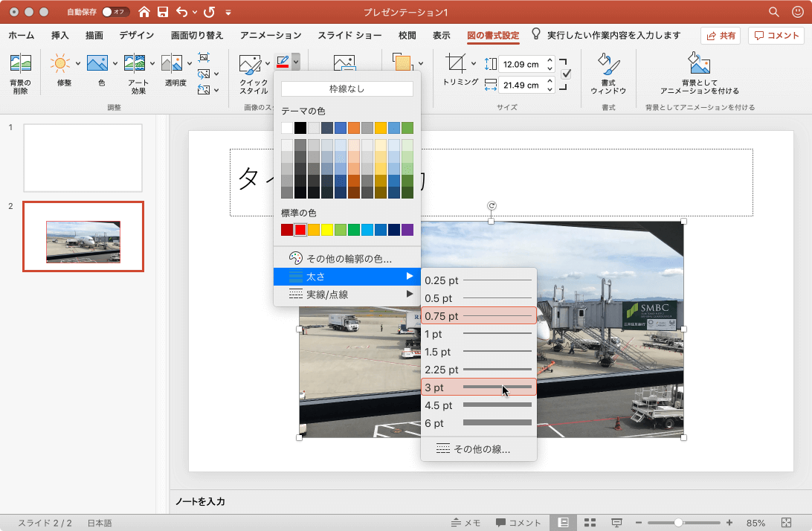Open the Corrections (修整) icon
812x531 pixels.
click(59, 64)
